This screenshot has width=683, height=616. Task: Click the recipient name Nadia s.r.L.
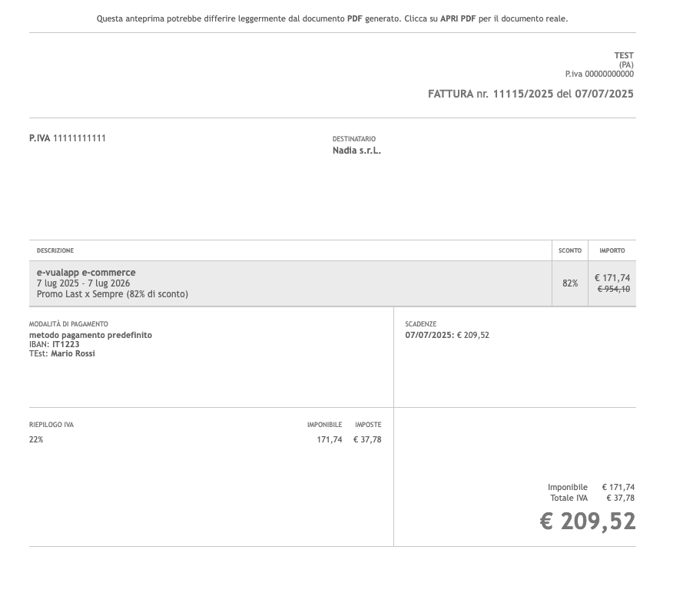coord(356,151)
